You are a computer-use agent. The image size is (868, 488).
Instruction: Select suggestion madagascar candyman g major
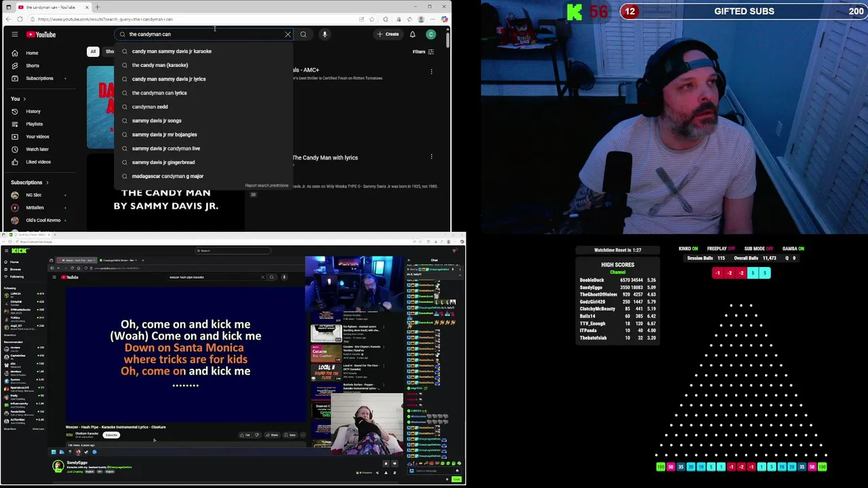point(203,176)
